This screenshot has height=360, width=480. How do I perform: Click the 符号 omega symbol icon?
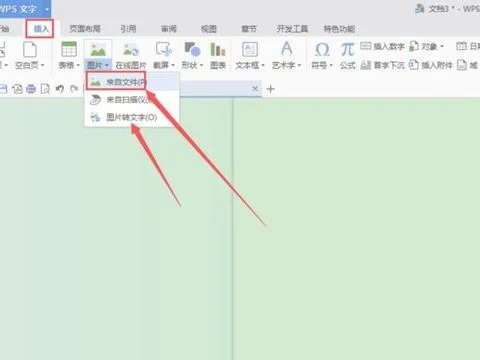tap(322, 50)
